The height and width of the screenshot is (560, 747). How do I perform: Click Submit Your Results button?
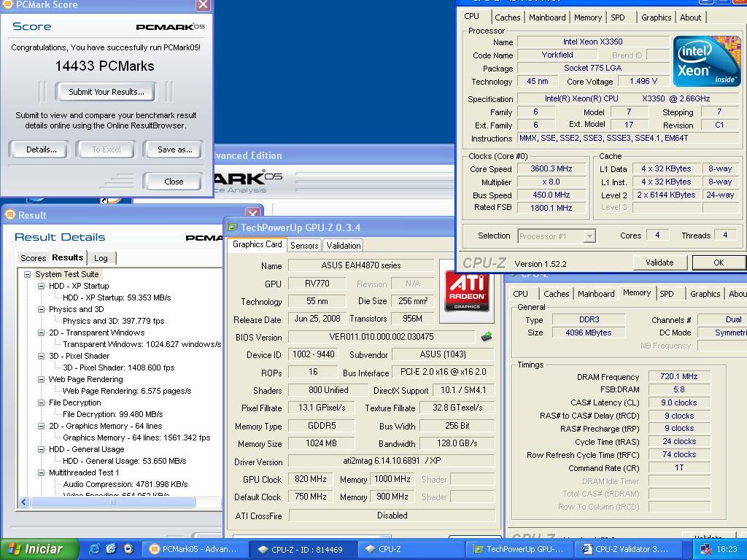[105, 92]
